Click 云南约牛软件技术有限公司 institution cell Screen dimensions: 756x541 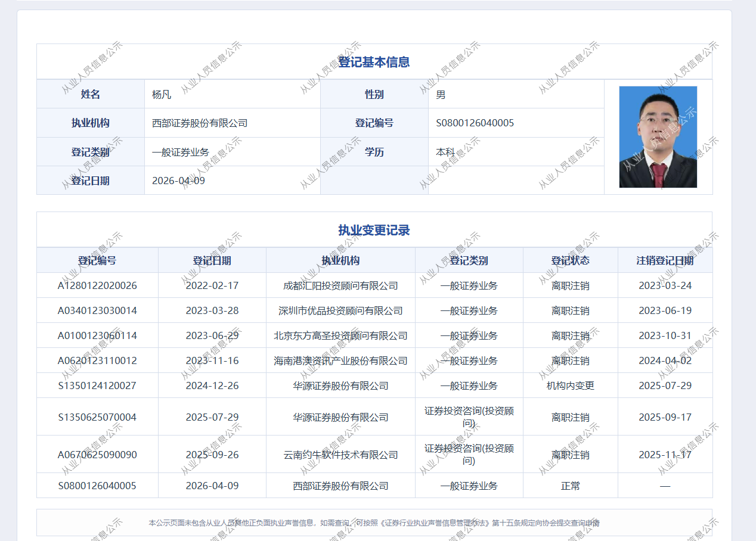point(340,455)
